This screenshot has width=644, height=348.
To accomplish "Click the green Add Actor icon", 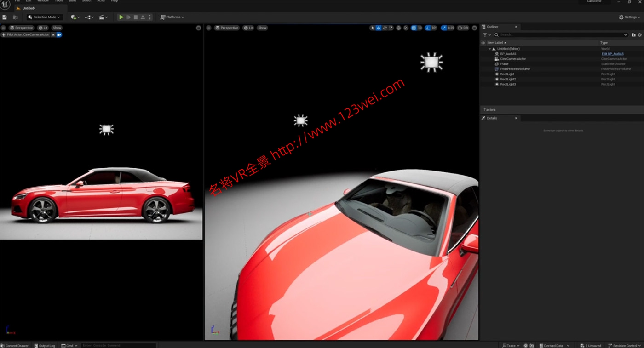I will point(74,17).
